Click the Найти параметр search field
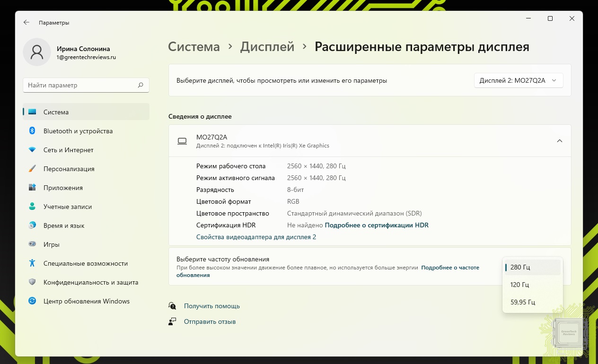The image size is (598, 364). (x=80, y=85)
